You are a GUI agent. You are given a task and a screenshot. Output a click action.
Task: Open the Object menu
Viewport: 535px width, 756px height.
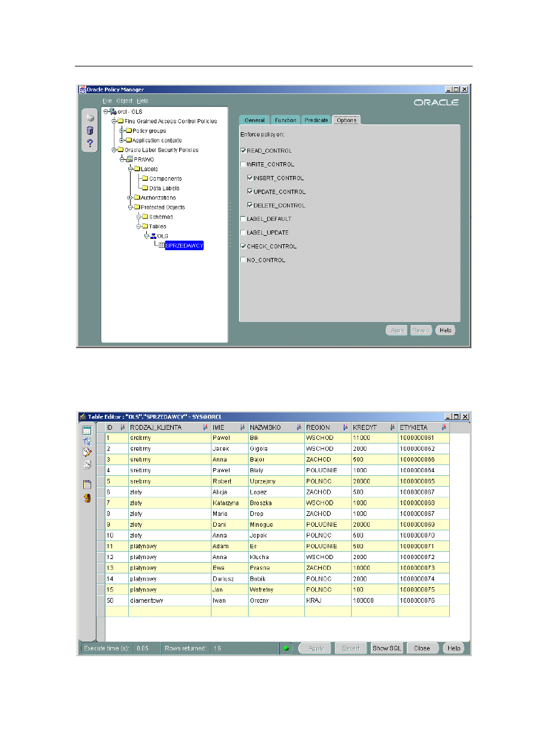[x=125, y=101]
